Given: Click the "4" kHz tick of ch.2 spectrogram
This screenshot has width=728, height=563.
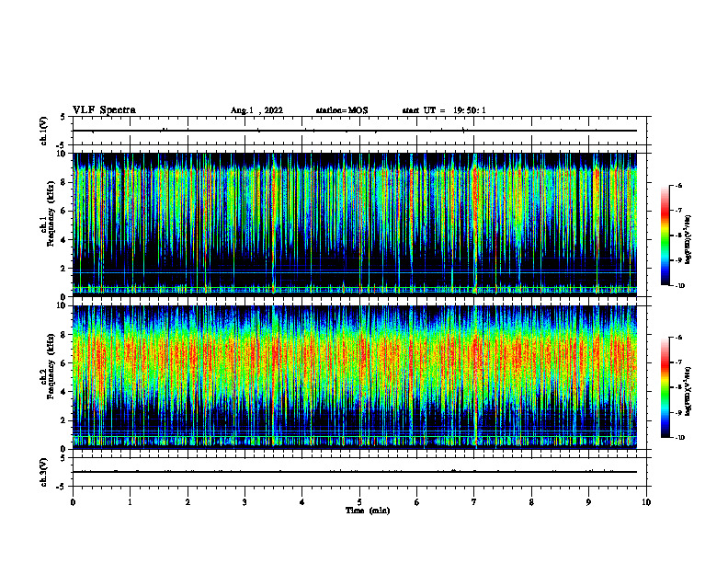Looking at the screenshot, I should [x=64, y=392].
